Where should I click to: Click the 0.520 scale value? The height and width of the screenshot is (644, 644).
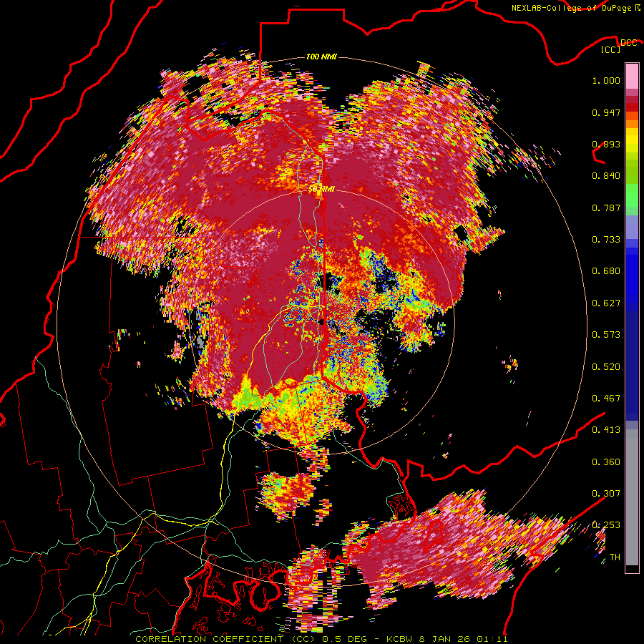point(606,367)
